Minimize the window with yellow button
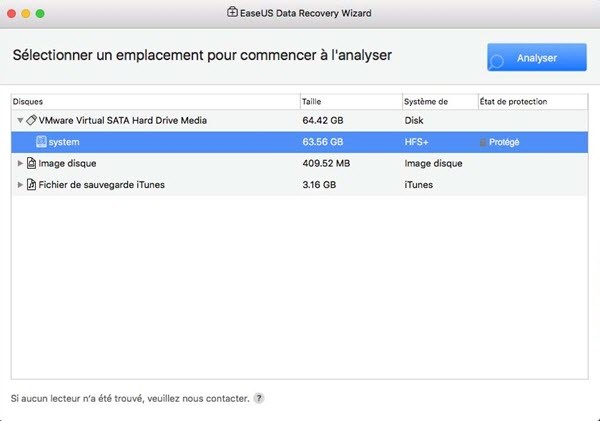Screen dimensions: 600x421 (26, 13)
